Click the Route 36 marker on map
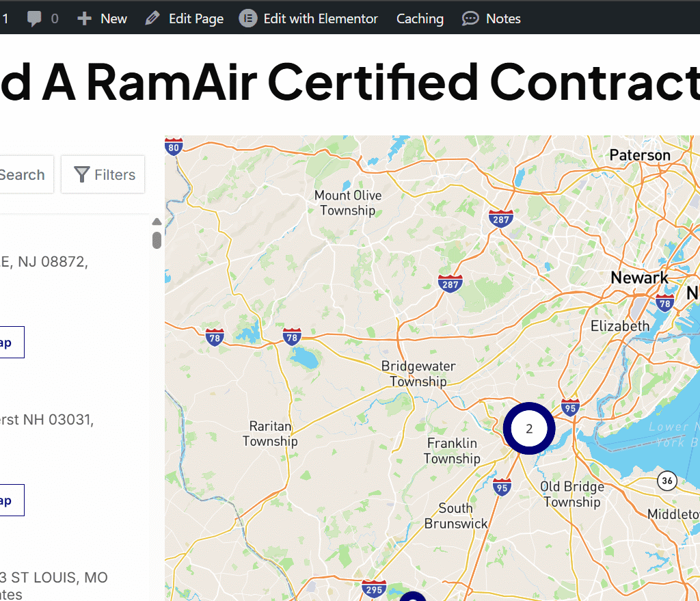This screenshot has width=700, height=601. point(667,481)
